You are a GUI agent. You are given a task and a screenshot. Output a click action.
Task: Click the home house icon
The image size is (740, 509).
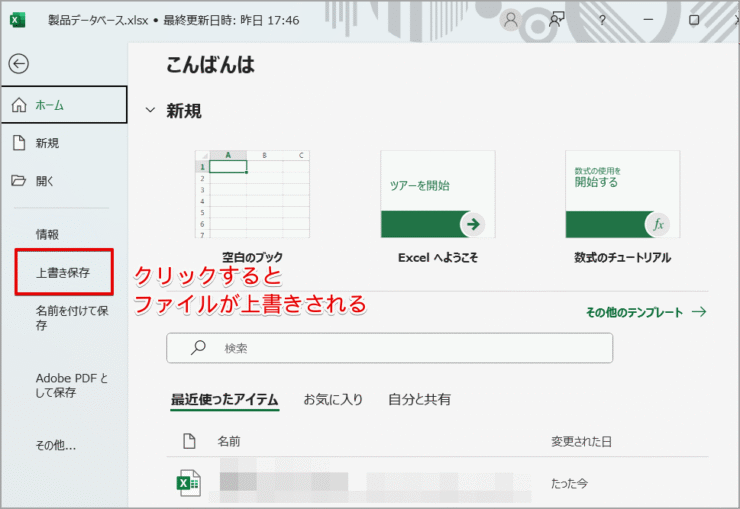pos(19,105)
